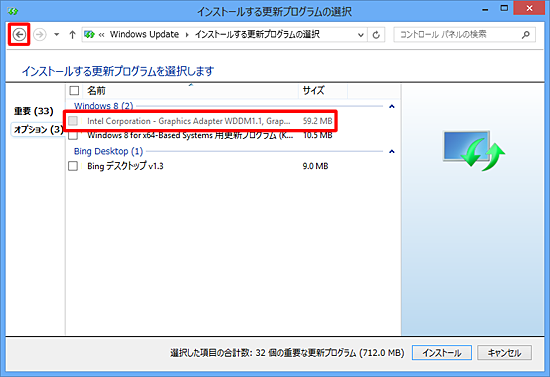550x377 pixels.
Task: Click the 9.0 MB size value
Action: click(x=315, y=166)
